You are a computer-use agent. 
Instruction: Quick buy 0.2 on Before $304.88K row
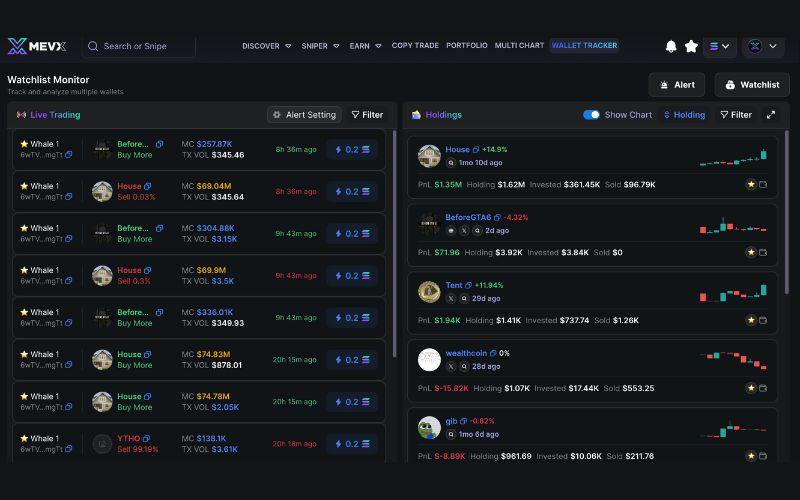coord(352,234)
